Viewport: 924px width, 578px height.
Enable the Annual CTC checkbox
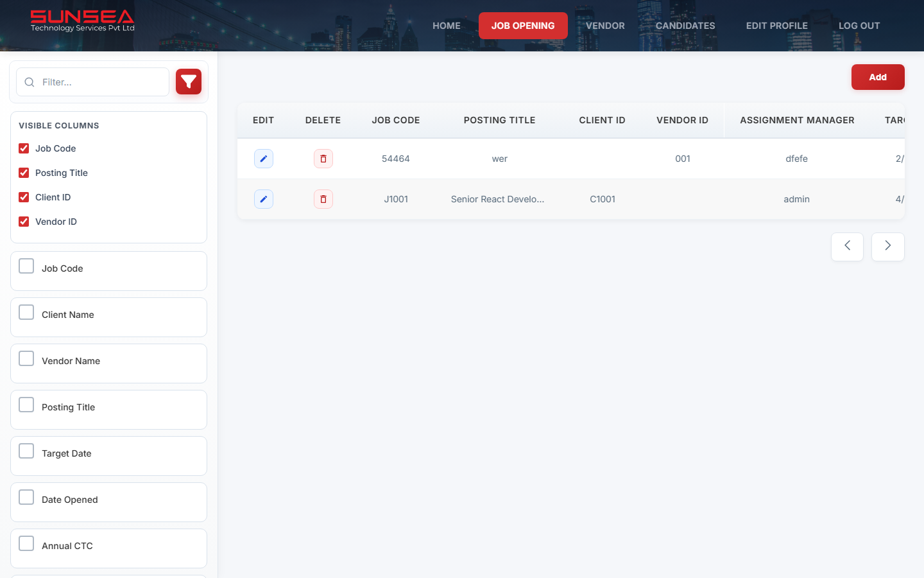pos(26,543)
